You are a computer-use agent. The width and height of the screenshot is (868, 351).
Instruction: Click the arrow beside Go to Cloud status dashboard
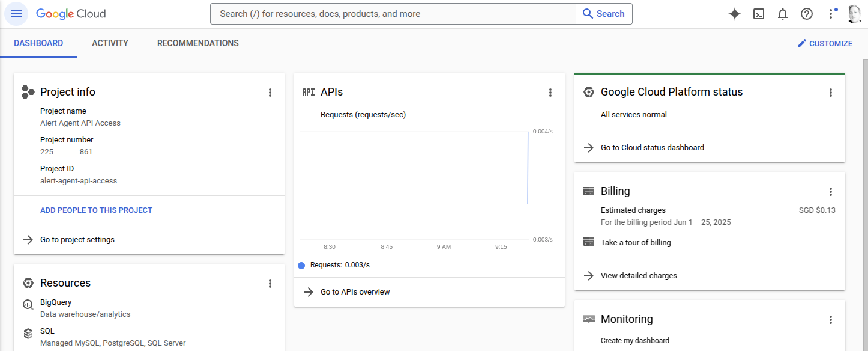[589, 147]
